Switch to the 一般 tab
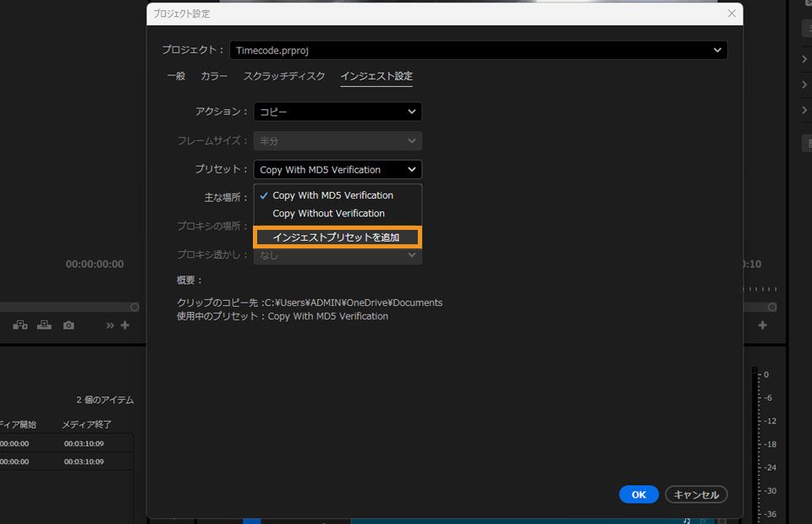812x524 pixels. pyautogui.click(x=176, y=75)
